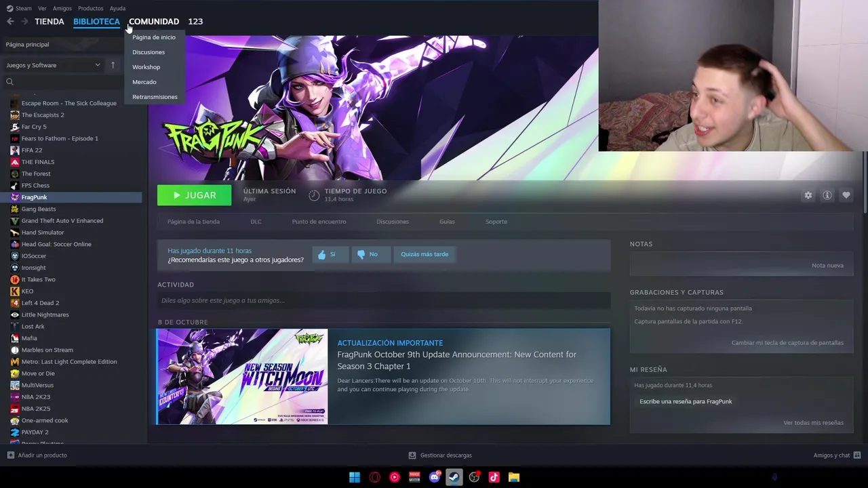The height and width of the screenshot is (488, 868).
Task: Open the Amigos menu
Action: point(62,8)
